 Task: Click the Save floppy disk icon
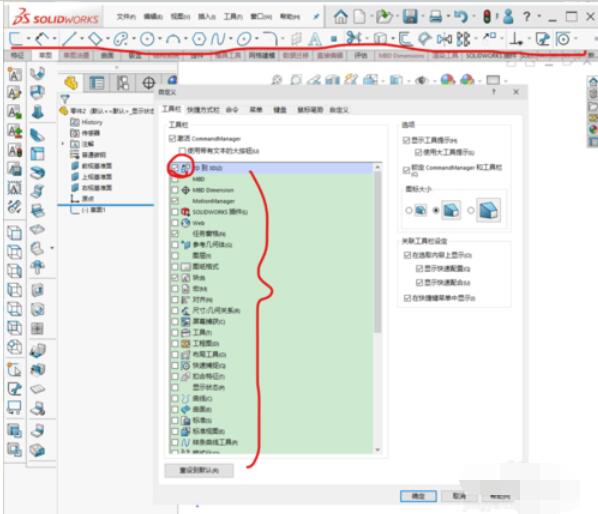coord(410,16)
